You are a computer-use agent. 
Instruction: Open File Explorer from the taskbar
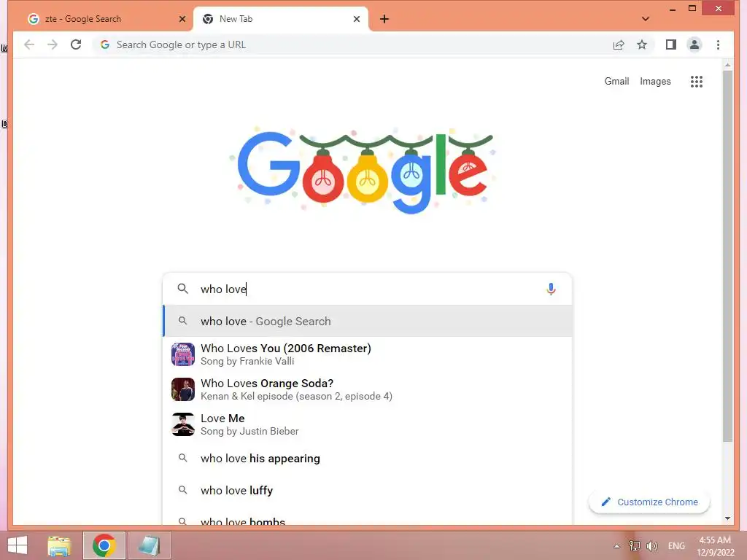click(59, 545)
